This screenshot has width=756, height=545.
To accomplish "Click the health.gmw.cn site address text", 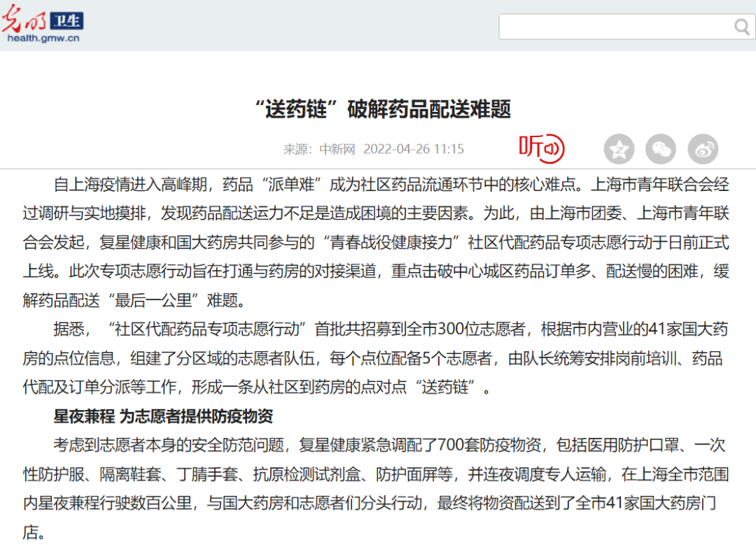I will pyautogui.click(x=43, y=38).
